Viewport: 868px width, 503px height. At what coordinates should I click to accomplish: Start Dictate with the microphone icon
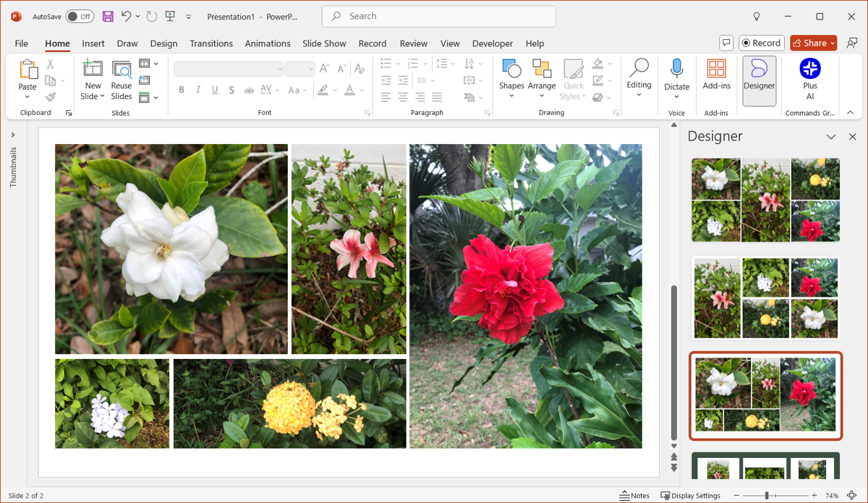click(676, 75)
